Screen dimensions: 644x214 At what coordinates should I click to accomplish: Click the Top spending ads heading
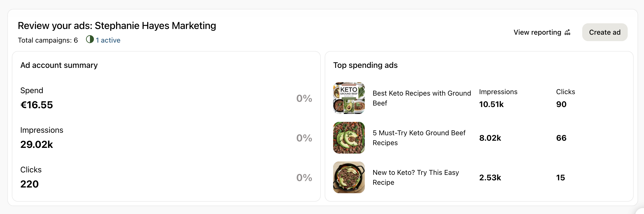[365, 65]
